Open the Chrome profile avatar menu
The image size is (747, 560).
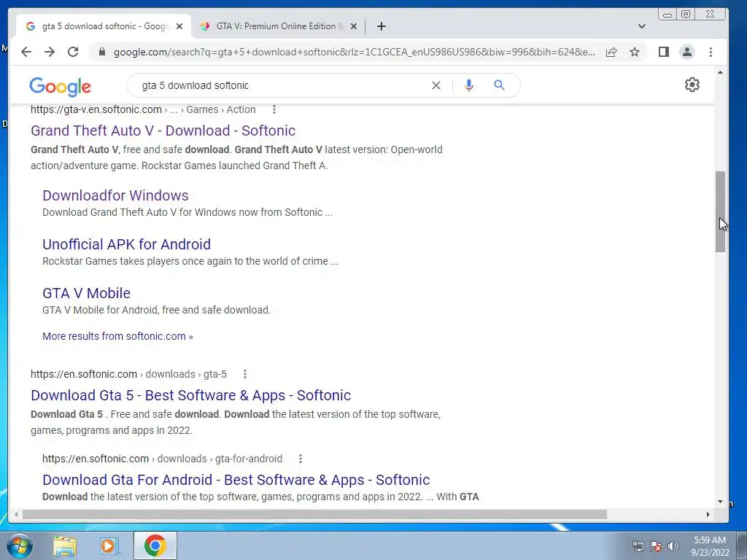[x=687, y=52]
